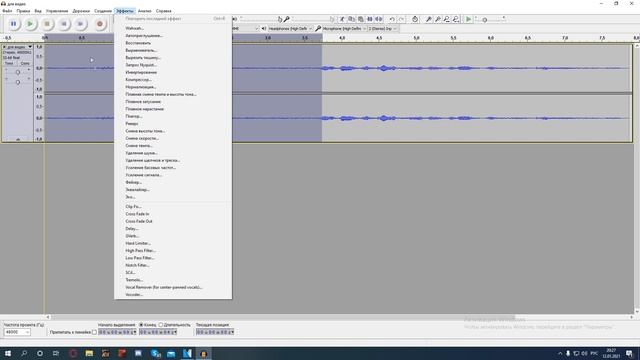Copy selection with the Copy toolbar icon
This screenshot has width=640, height=360.
pyautogui.click(x=351, y=19)
